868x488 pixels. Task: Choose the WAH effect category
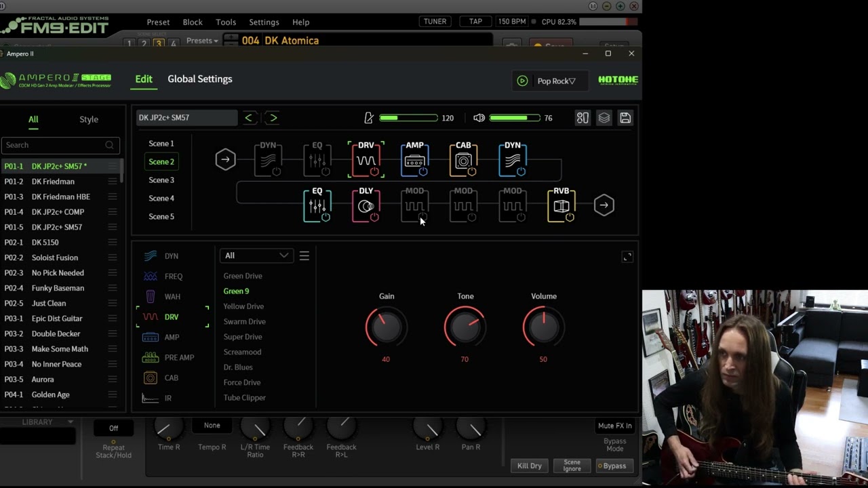[162, 296]
